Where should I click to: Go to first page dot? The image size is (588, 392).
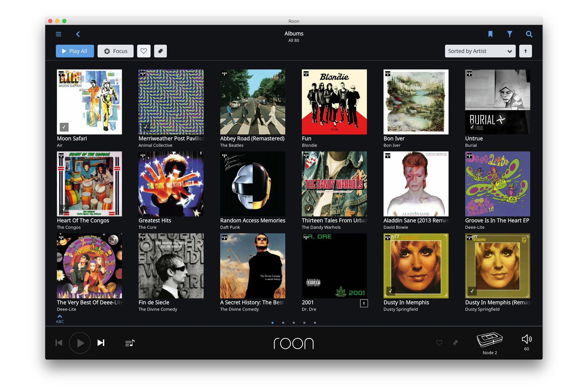tap(273, 323)
